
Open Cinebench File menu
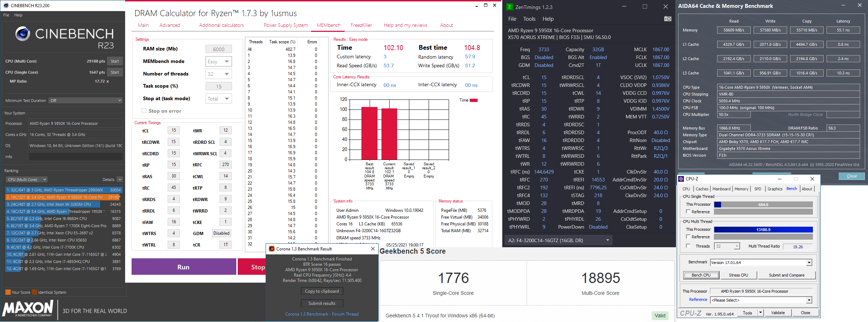[x=6, y=15]
